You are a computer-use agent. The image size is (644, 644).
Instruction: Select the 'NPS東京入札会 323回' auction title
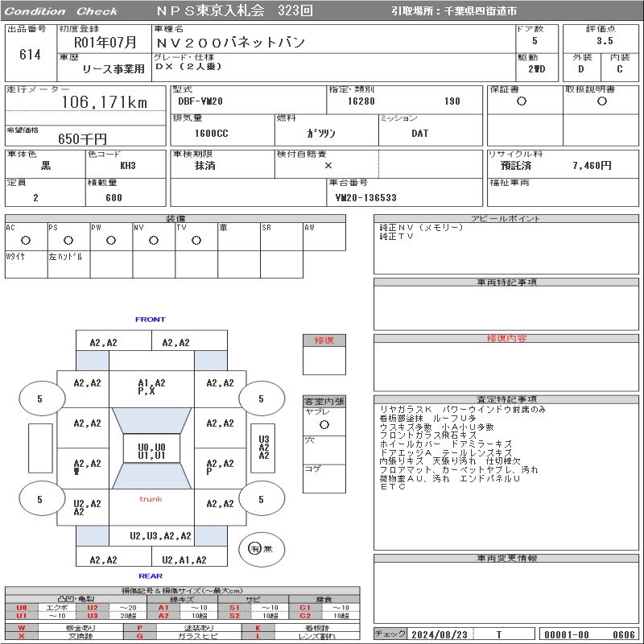click(x=234, y=10)
